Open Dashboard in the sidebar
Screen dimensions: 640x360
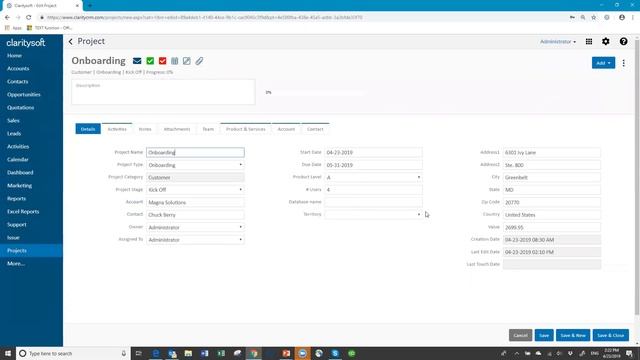20,173
